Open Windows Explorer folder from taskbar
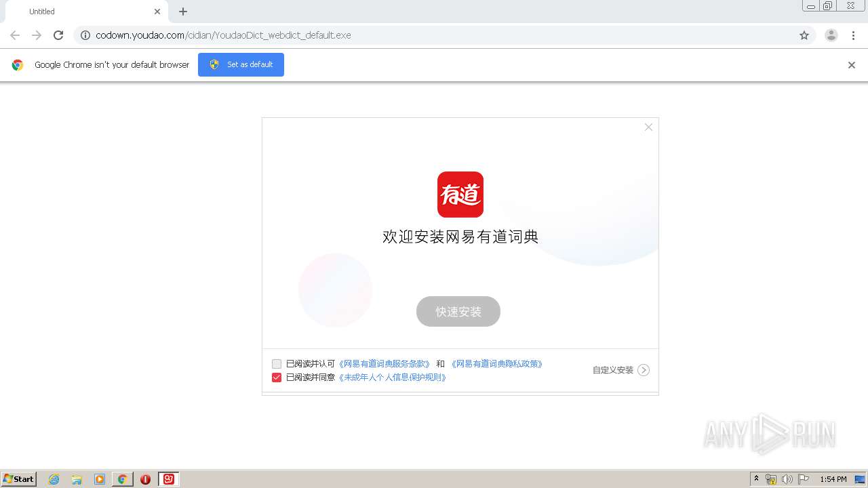868x488 pixels. click(77, 479)
